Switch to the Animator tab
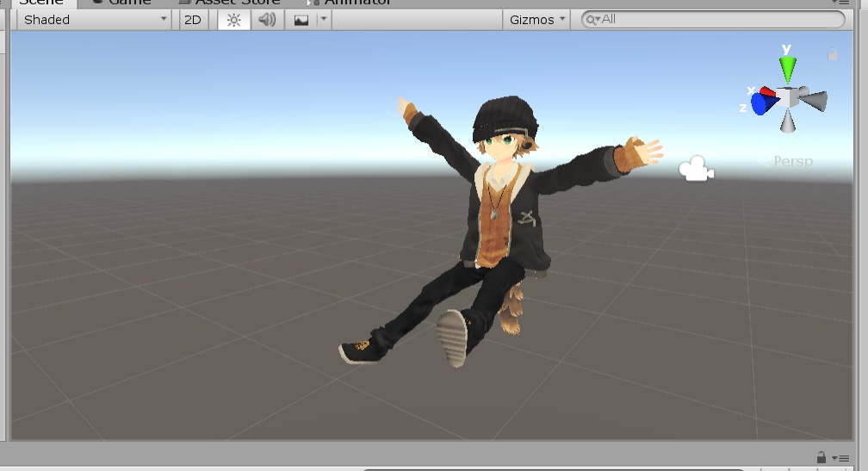The height and width of the screenshot is (471, 868). click(x=350, y=3)
